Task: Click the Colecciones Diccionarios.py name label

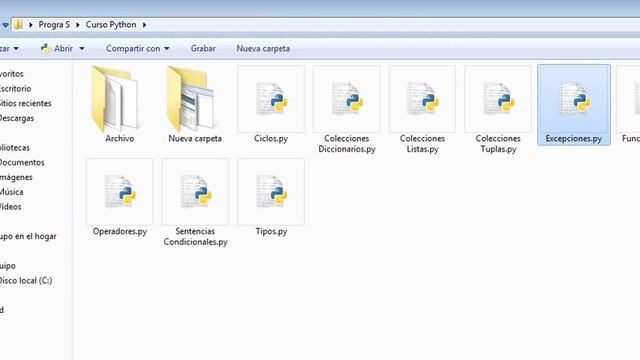Action: click(347, 144)
